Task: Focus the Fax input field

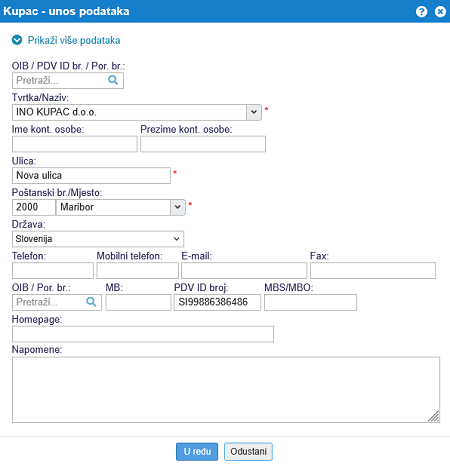Action: point(373,271)
